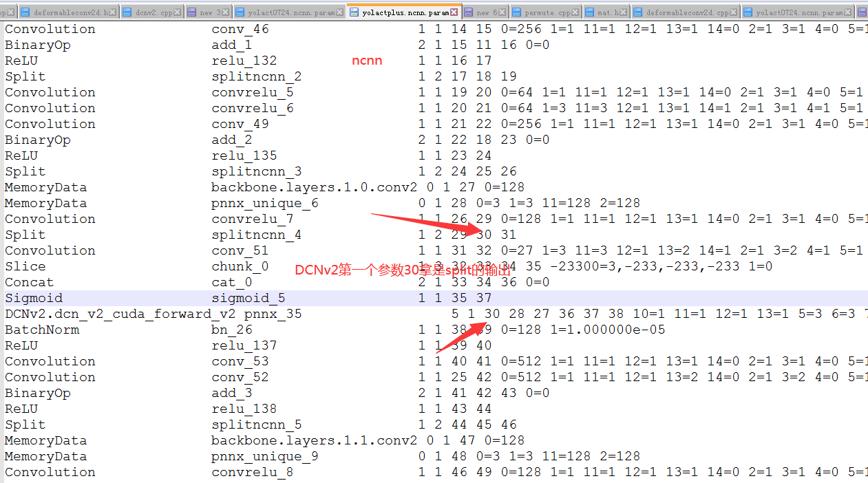This screenshot has width=868, height=483.
Task: Go to the mat.h tab
Action: pyautogui.click(x=606, y=12)
